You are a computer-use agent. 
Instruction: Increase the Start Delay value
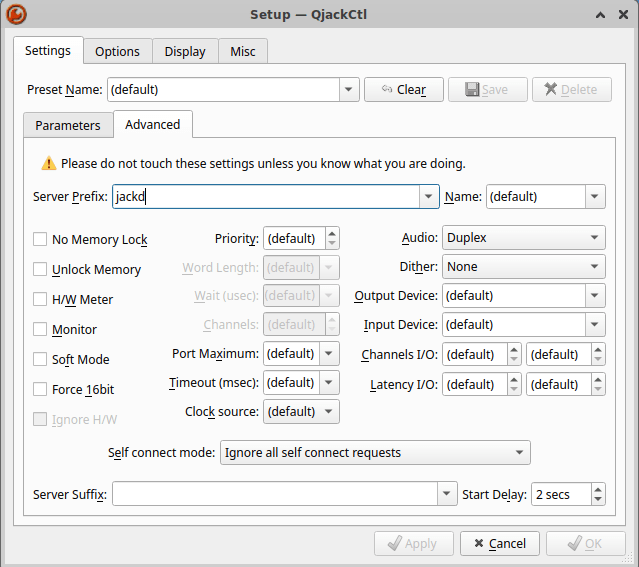[x=598, y=490]
